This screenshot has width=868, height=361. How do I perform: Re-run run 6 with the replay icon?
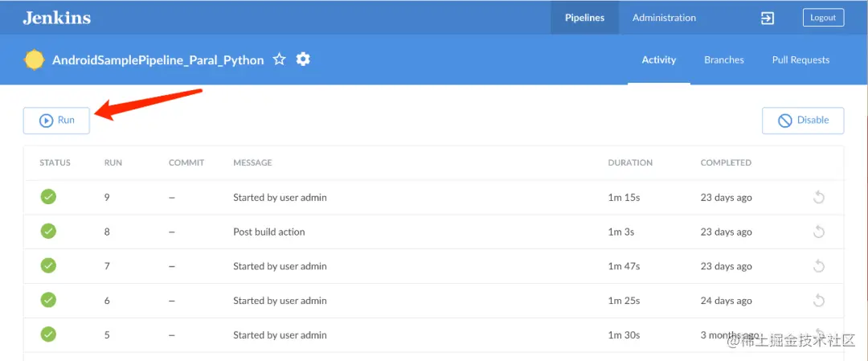[819, 301]
